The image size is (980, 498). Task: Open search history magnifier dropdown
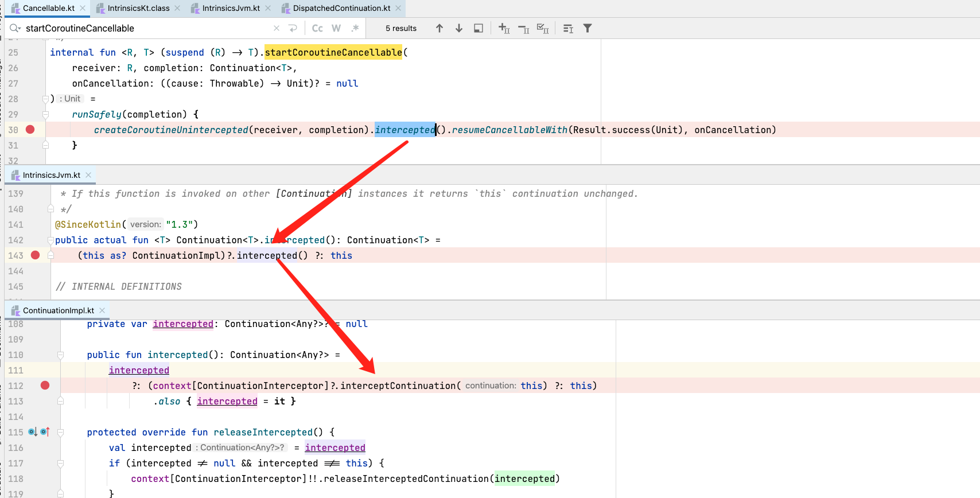15,28
